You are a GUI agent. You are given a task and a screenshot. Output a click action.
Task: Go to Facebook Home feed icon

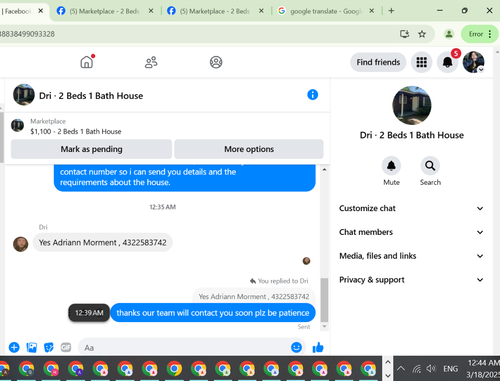[x=87, y=62]
